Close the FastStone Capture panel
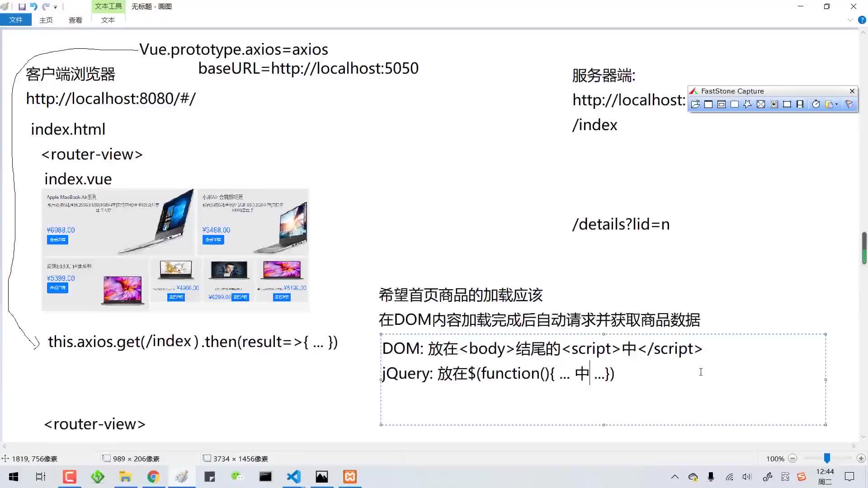The image size is (868, 488). [852, 91]
